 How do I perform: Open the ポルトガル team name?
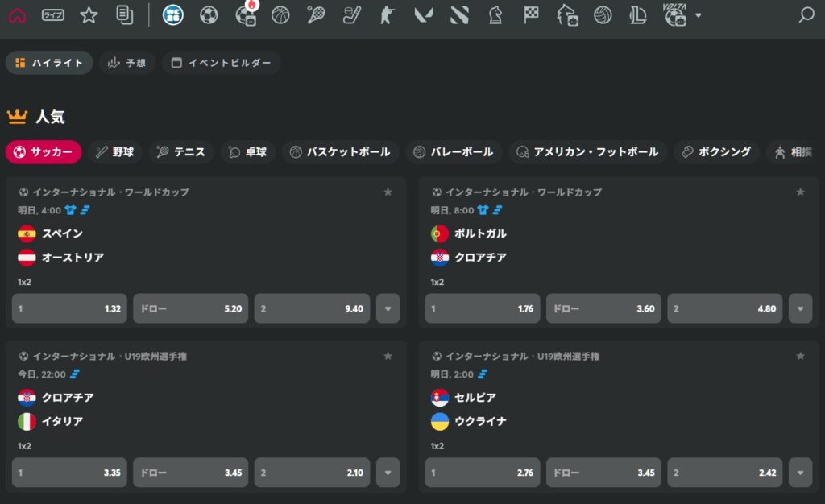(480, 233)
